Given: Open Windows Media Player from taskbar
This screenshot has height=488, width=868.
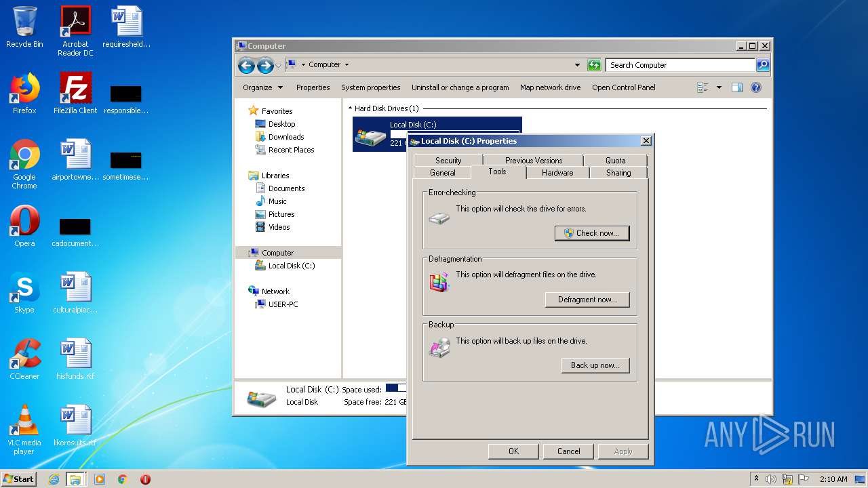Looking at the screenshot, I should click(100, 479).
